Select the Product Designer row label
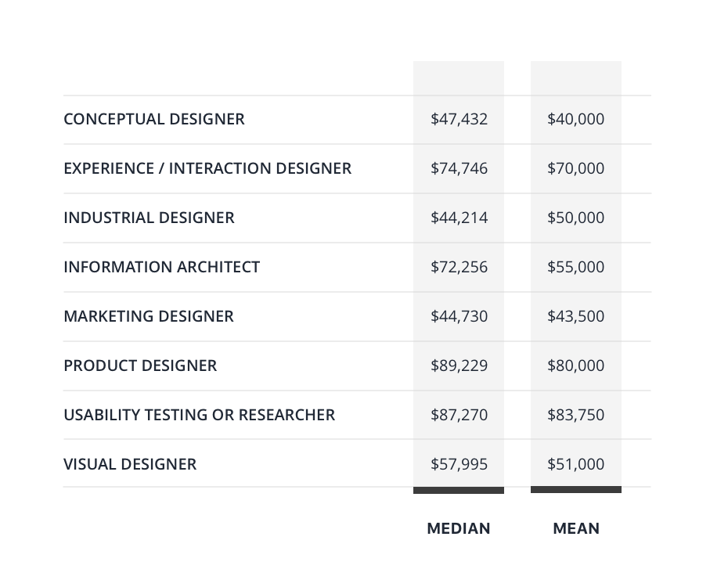This screenshot has width=728, height=587. click(140, 366)
